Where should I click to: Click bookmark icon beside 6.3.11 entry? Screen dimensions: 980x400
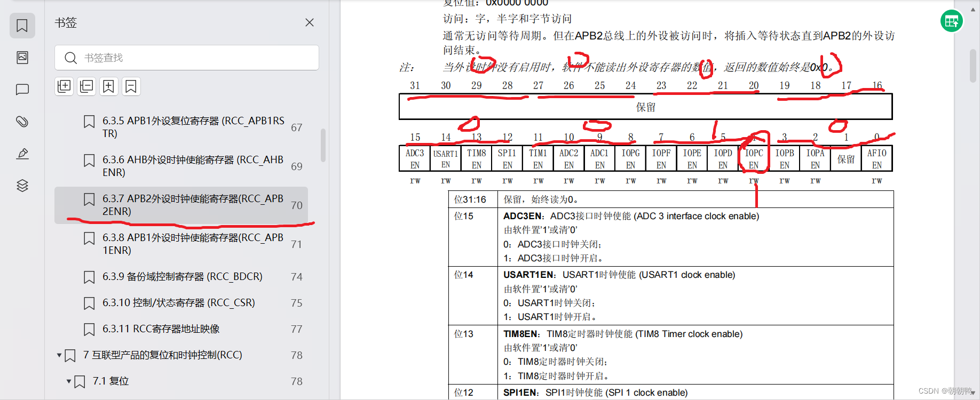point(89,330)
